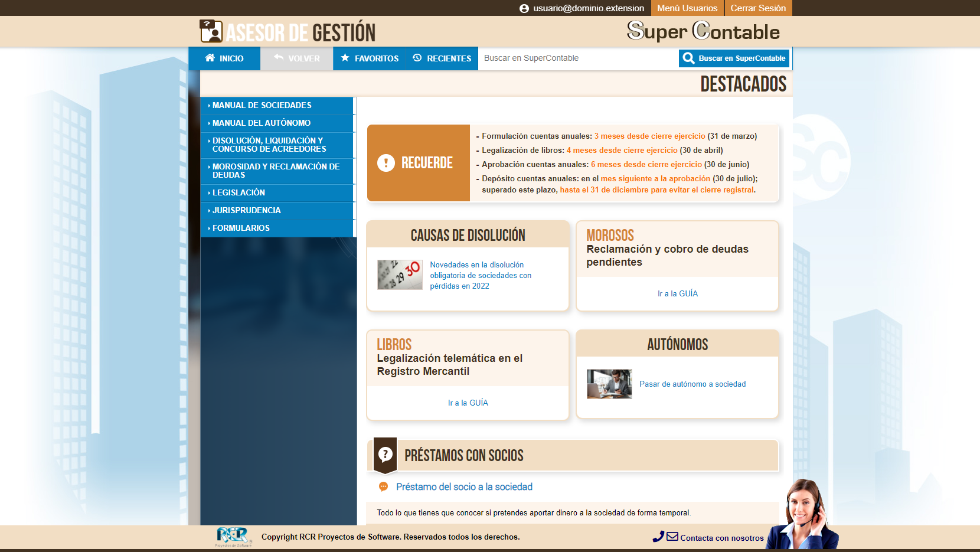980x552 pixels.
Task: Click the CAUSAS DE DISOLUCIÓN card heading
Action: [468, 235]
